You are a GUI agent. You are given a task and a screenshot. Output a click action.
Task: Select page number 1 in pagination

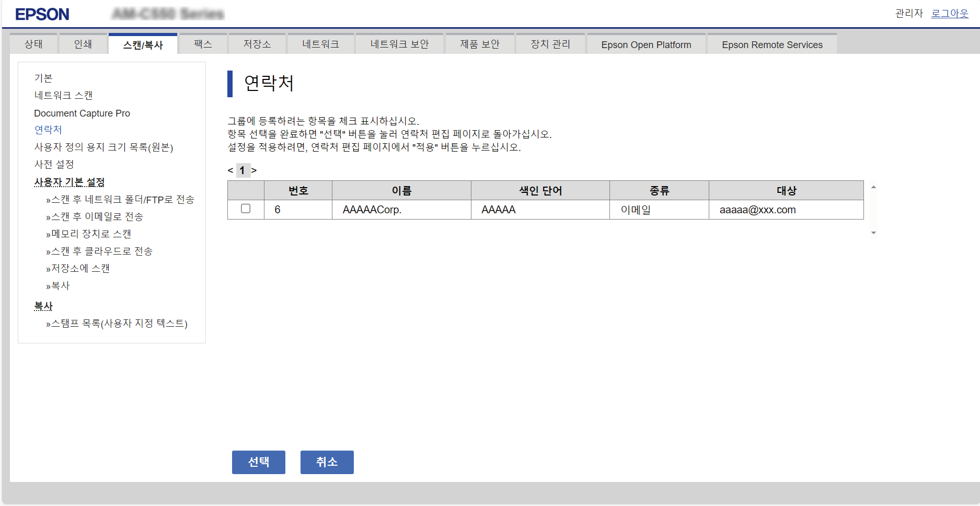pyautogui.click(x=242, y=170)
